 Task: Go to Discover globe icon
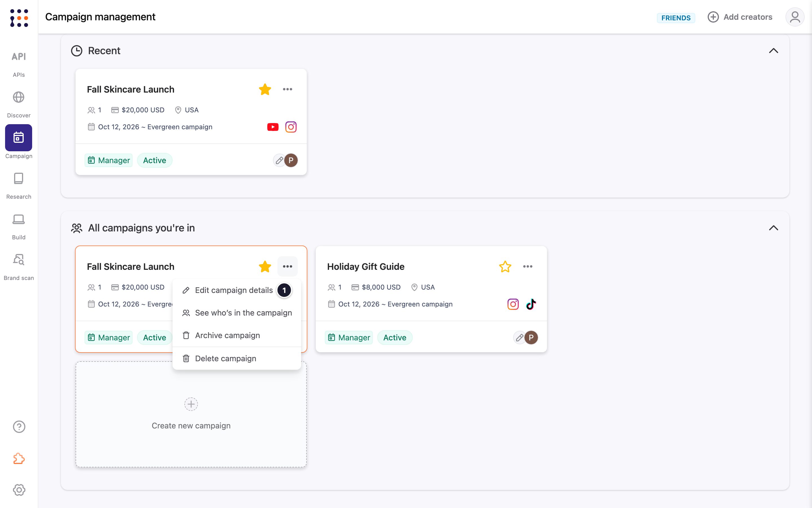coord(19,97)
